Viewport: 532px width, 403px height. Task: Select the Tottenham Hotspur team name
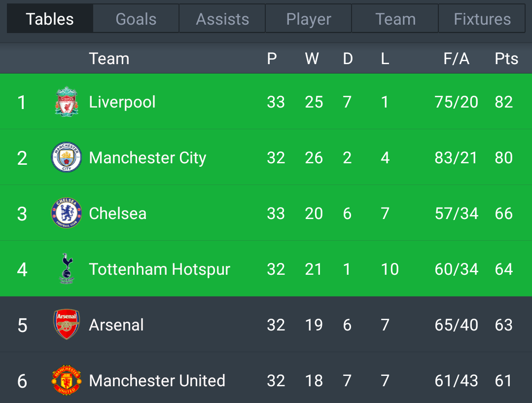pos(159,269)
